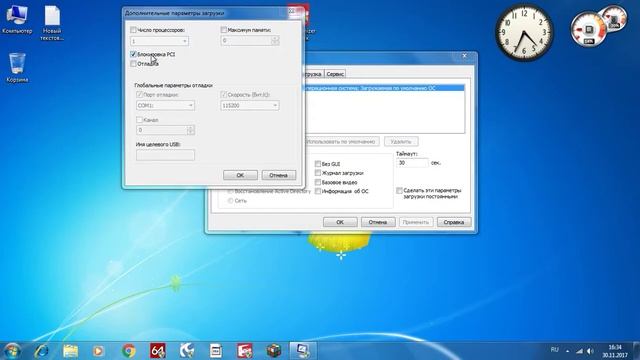Close the system configuration window
Image resolution: width=640 pixels, height=360 pixels.
(464, 56)
